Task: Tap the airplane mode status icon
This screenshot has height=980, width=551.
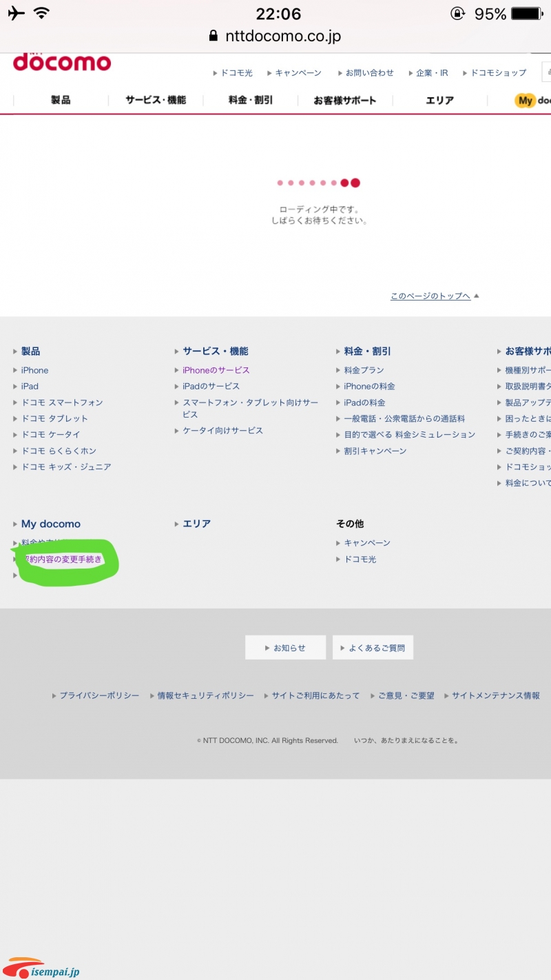Action: [x=17, y=13]
